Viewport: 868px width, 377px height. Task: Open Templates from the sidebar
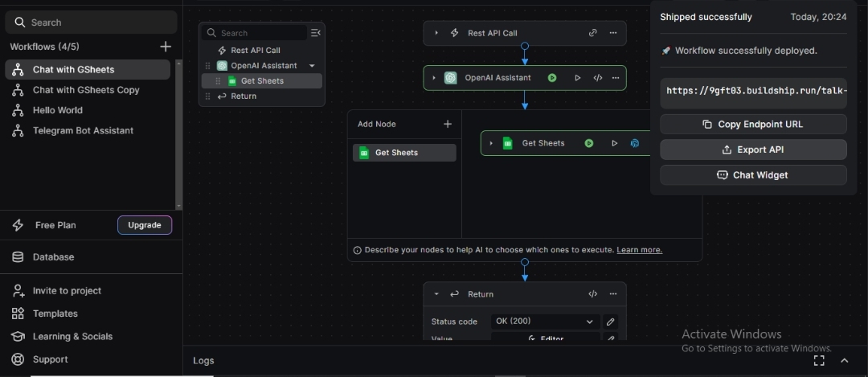(55, 313)
